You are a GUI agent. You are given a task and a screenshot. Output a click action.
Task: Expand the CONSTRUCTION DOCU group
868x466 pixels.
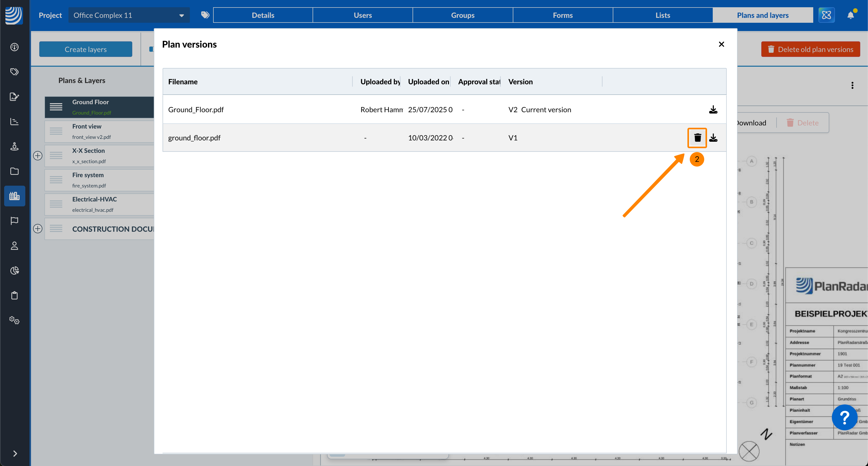point(38,229)
